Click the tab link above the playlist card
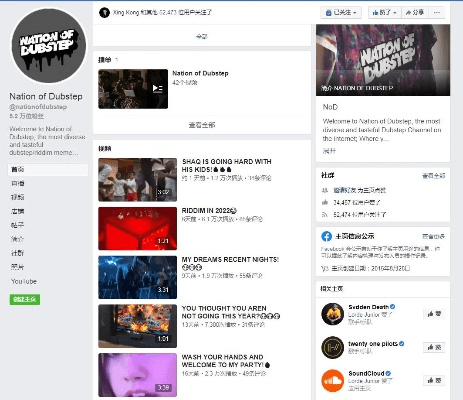 click(202, 36)
